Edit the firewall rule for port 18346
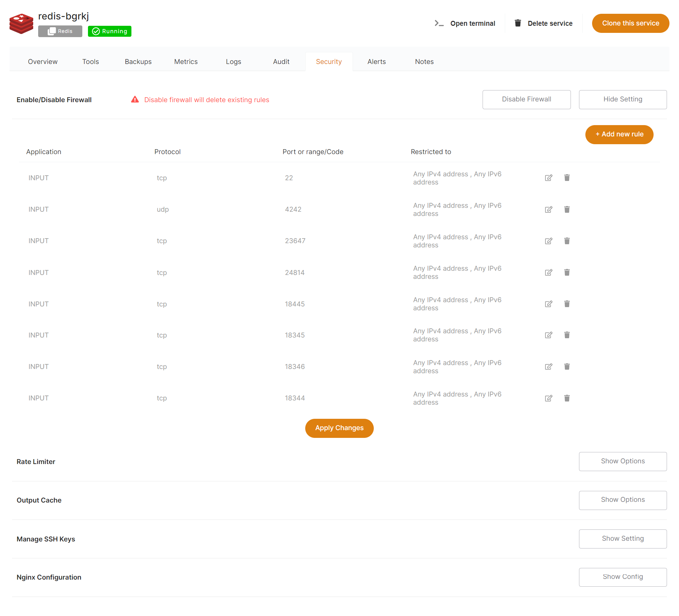The image size is (679, 616). (x=549, y=366)
